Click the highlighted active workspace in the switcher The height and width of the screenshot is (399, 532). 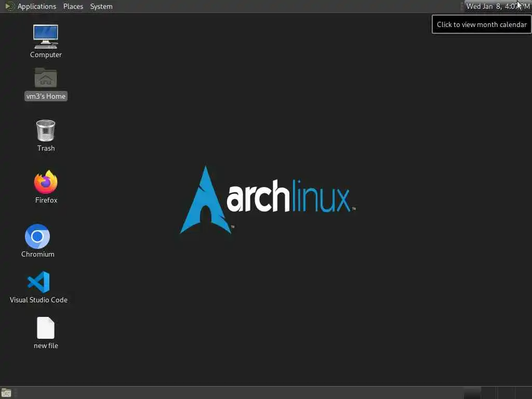click(x=472, y=393)
